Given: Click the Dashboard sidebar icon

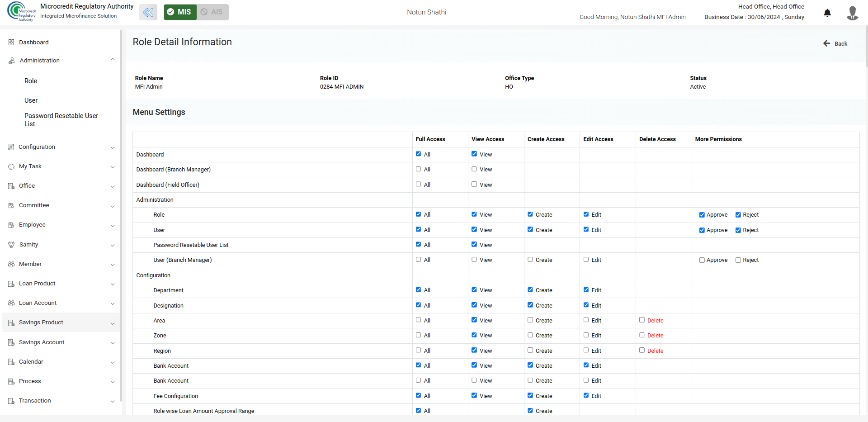Looking at the screenshot, I should [x=11, y=43].
